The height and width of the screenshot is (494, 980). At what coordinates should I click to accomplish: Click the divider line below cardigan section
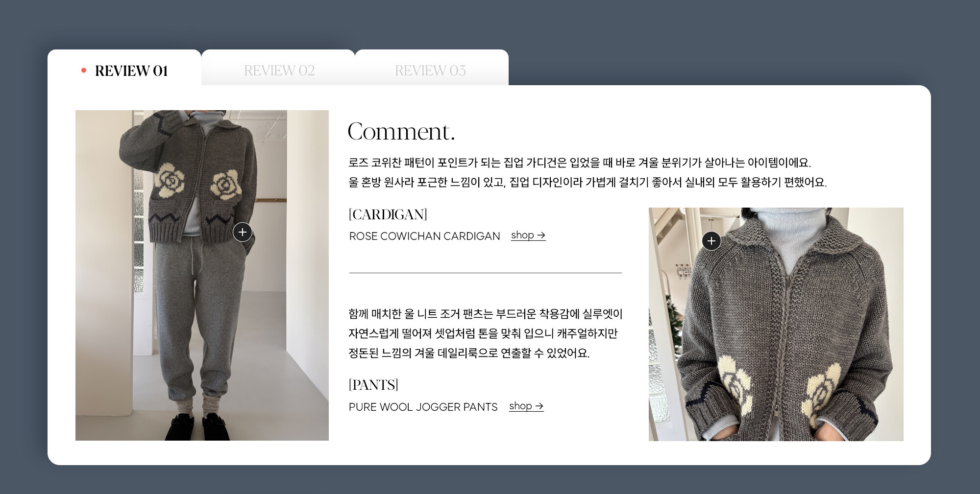coord(486,273)
